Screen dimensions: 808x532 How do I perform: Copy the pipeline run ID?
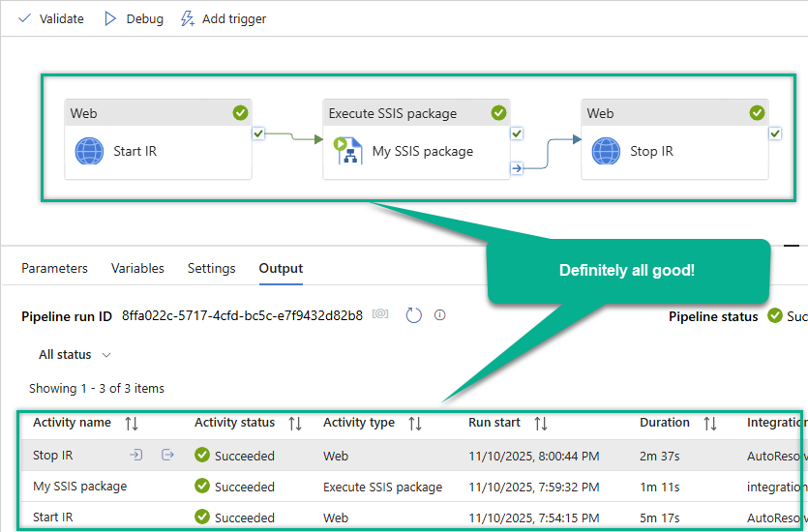(x=381, y=315)
